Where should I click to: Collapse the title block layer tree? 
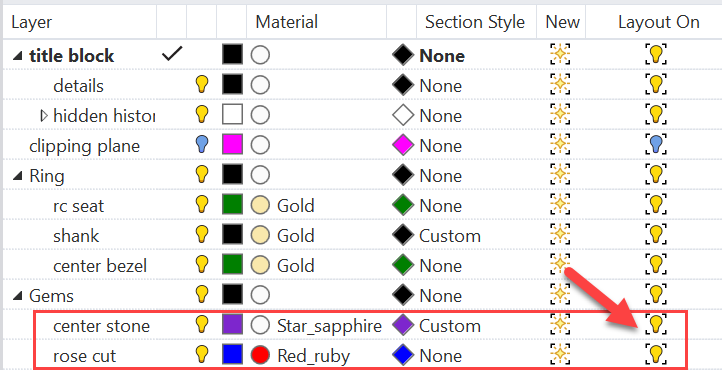pos(17,56)
